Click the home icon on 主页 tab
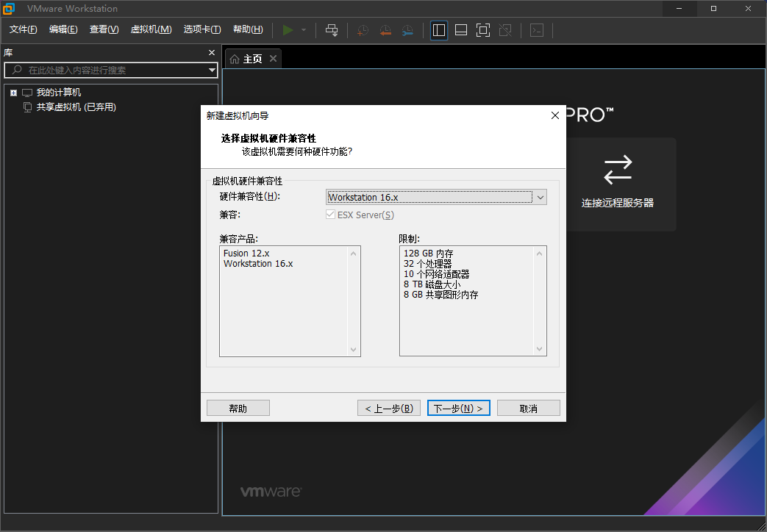 click(235, 60)
